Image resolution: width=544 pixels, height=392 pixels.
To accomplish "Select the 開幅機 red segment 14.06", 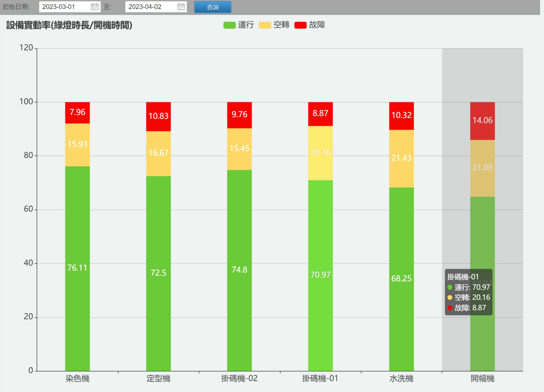I will tap(483, 121).
